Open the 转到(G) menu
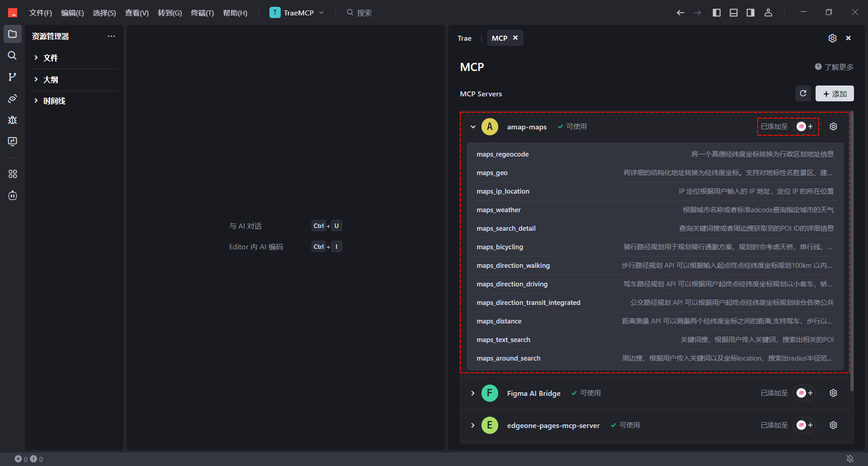The image size is (868, 466). coord(170,13)
